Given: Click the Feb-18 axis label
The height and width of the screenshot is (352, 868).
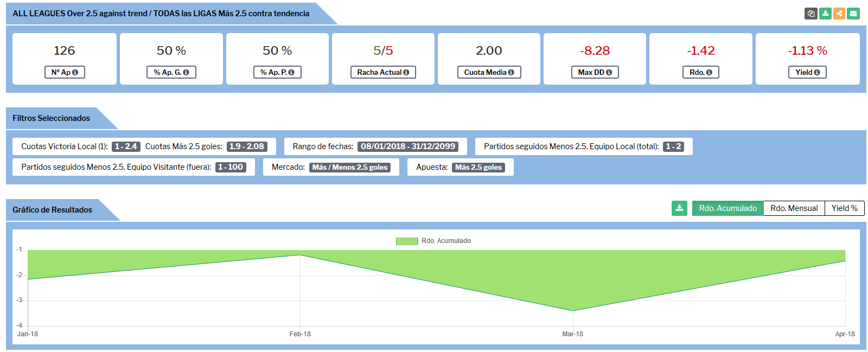Looking at the screenshot, I should click(300, 334).
